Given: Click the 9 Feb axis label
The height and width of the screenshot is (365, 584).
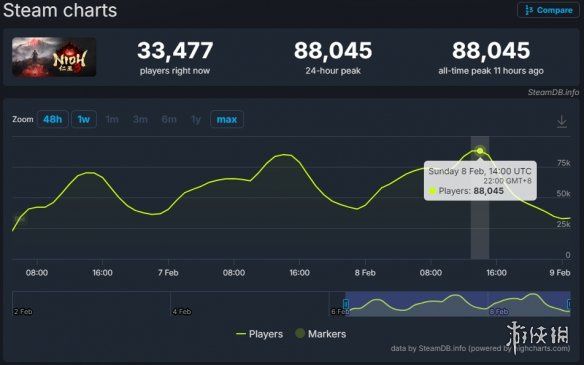Looking at the screenshot, I should (560, 273).
